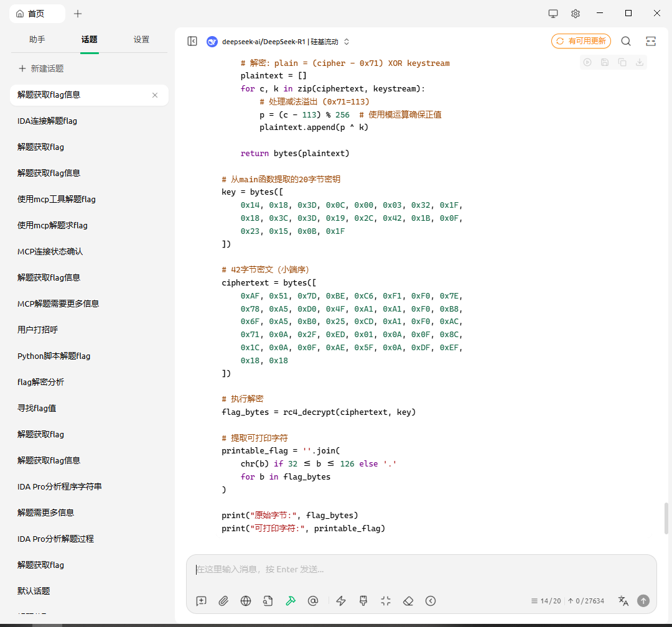Collapse toolbar with the left chevron circle
Image resolution: width=672 pixels, height=627 pixels.
pos(431,601)
